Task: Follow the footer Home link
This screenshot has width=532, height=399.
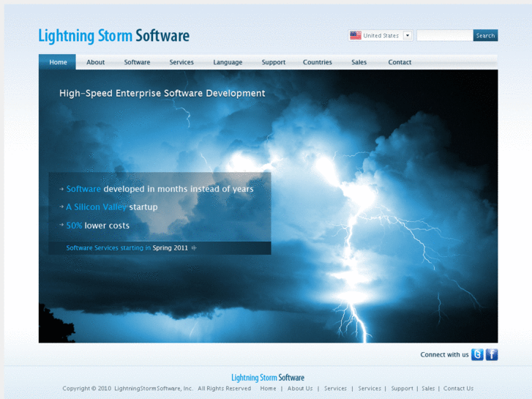Action: pyautogui.click(x=268, y=388)
